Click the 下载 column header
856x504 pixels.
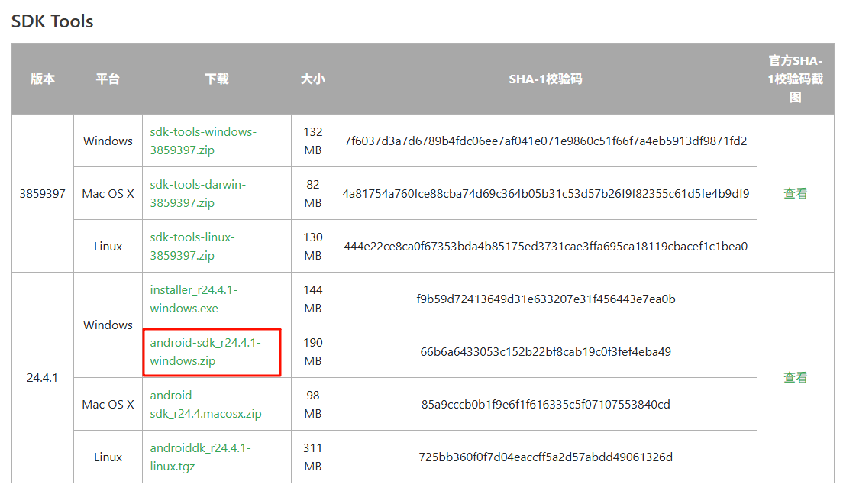pyautogui.click(x=216, y=79)
